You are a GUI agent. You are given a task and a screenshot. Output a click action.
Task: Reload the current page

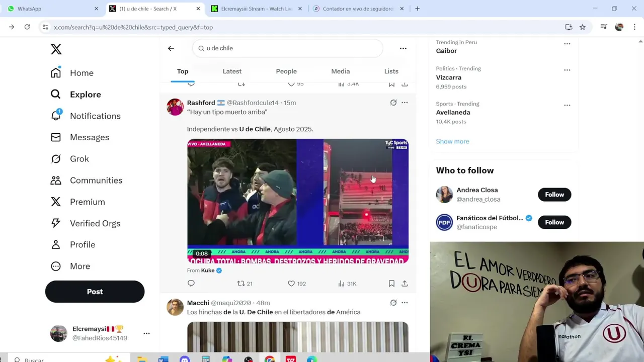tap(27, 27)
